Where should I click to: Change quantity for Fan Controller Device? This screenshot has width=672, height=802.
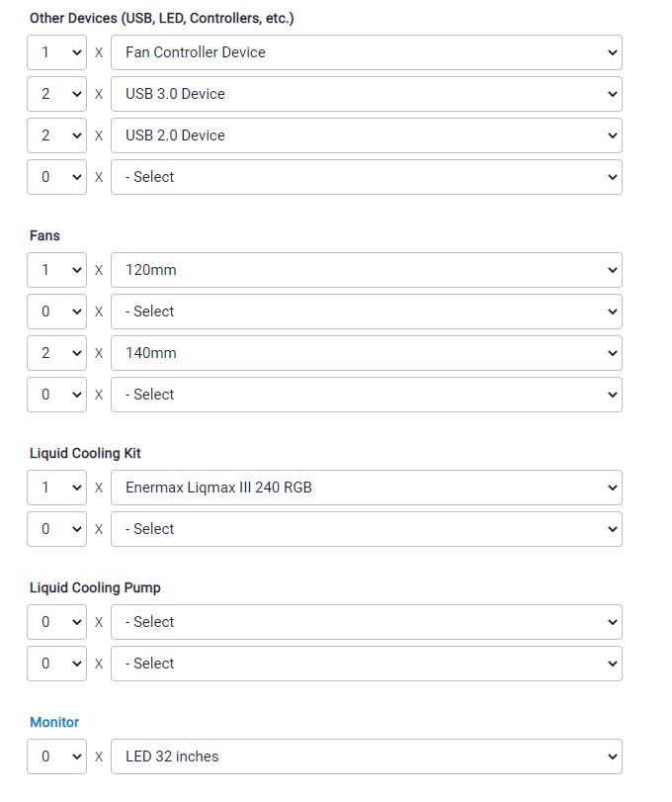click(56, 52)
